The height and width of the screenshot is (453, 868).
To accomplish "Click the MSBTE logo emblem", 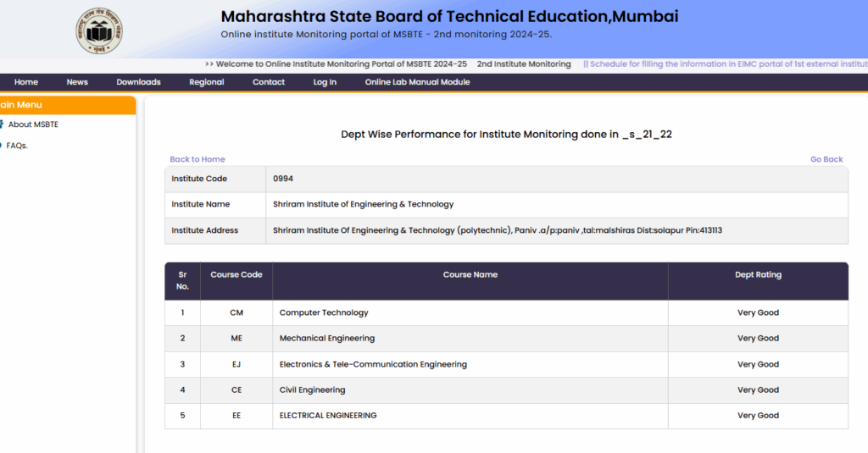I will (x=98, y=30).
